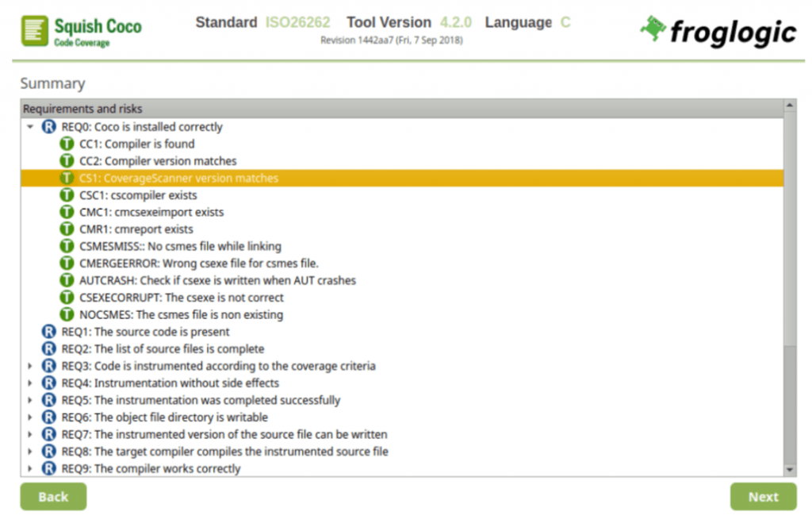
Task: Click the T icon for AUTCRASH test
Action: click(67, 280)
